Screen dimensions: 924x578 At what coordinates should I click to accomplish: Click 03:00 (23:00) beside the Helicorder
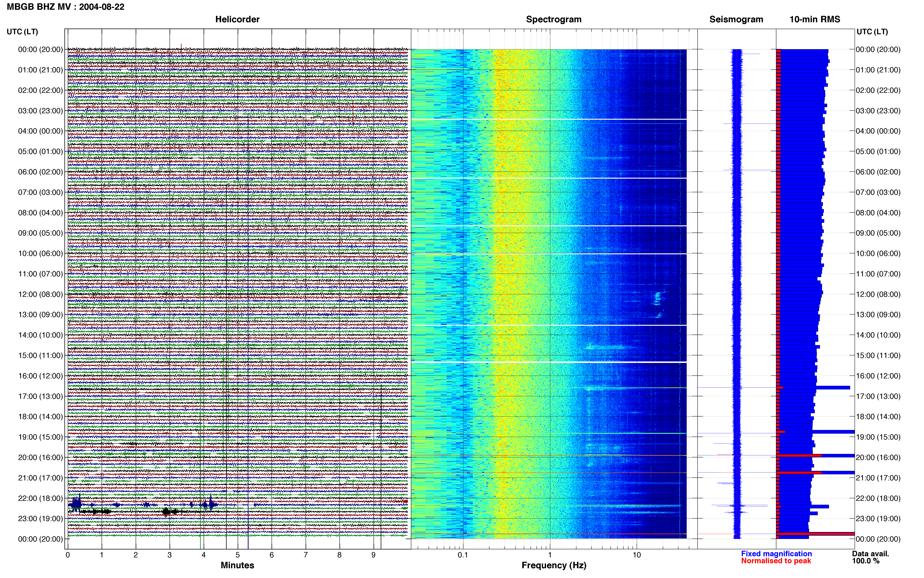(x=40, y=111)
